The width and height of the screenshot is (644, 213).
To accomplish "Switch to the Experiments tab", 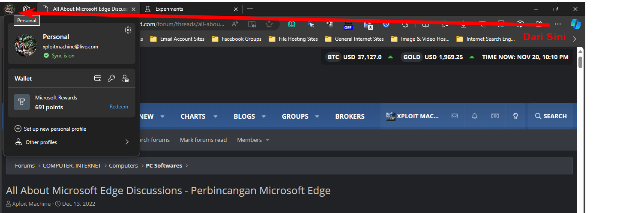I will click(192, 9).
